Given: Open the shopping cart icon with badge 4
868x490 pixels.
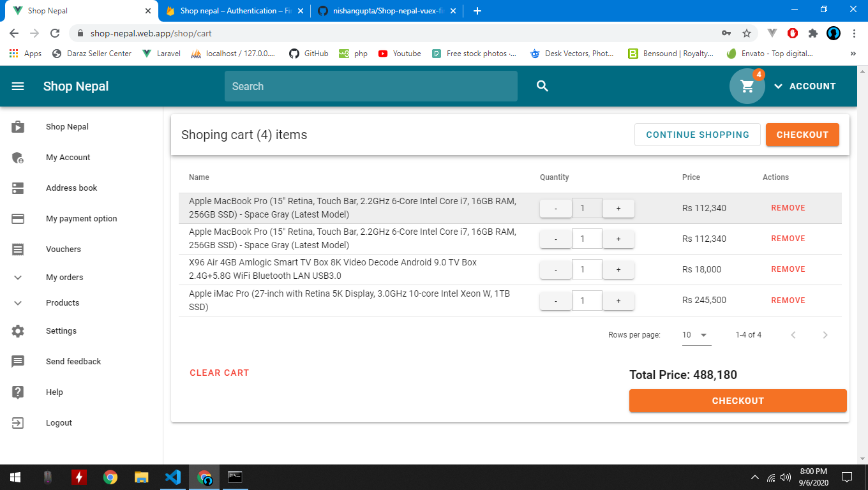Looking at the screenshot, I should (747, 86).
